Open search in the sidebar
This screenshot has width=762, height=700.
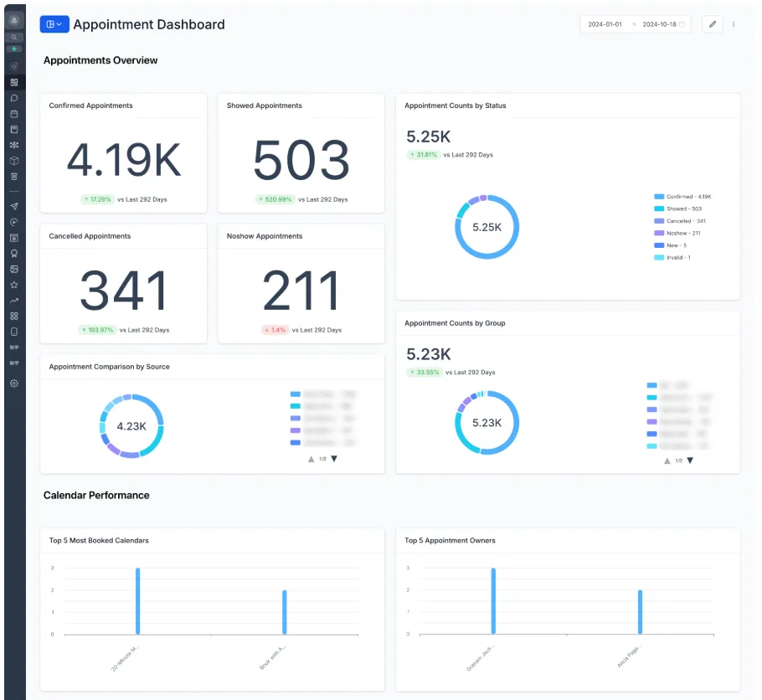[14, 37]
